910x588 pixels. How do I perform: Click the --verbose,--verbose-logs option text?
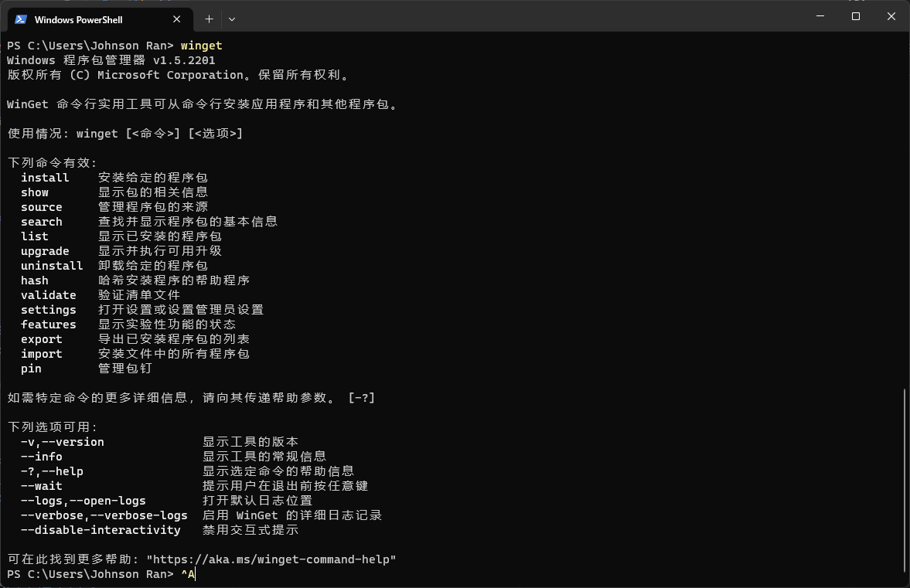tap(104, 515)
